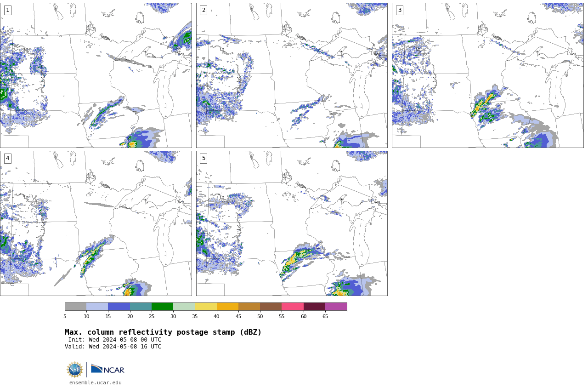The image size is (588, 388).
Task: Click the plot title 'Max. column reflectivity postage stamp (dBZ)'
Action: (x=163, y=332)
